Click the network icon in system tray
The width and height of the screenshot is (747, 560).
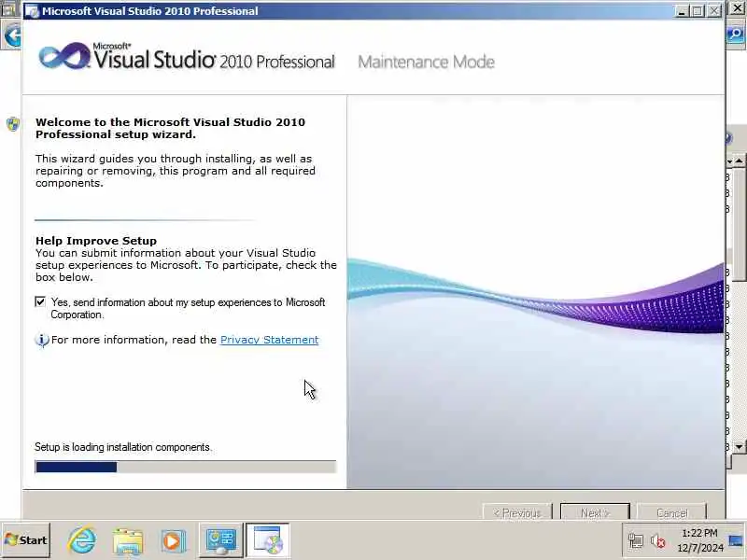[x=636, y=541]
